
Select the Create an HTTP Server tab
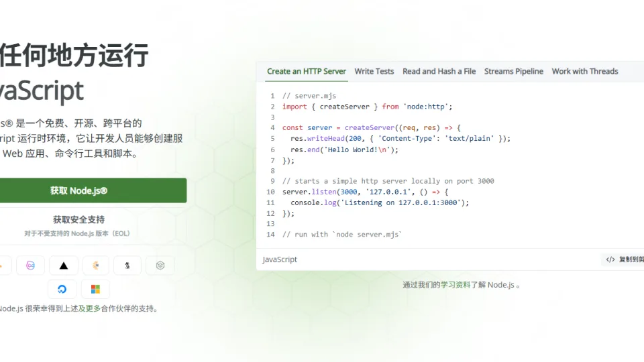pos(307,72)
